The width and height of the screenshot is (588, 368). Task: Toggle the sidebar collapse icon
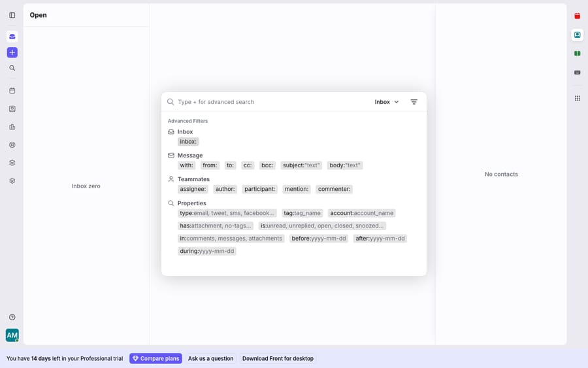pos(12,16)
